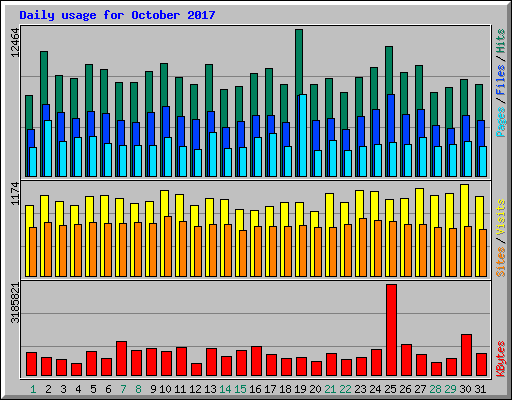This screenshot has width=512, height=400.
Task: Click day 5 label on x-axis
Action: point(93,389)
